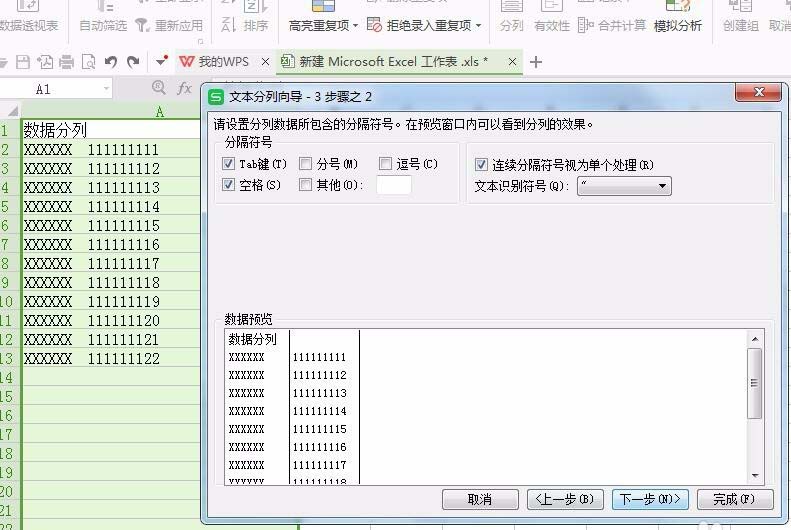This screenshot has width=791, height=530.
Task: Select cell with XXXXXX 111111122
Action: click(x=110, y=359)
